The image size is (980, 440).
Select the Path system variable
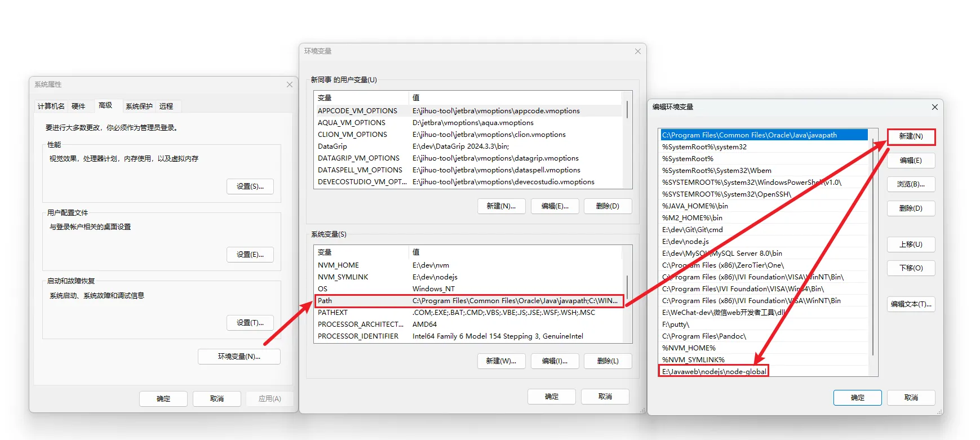(469, 301)
